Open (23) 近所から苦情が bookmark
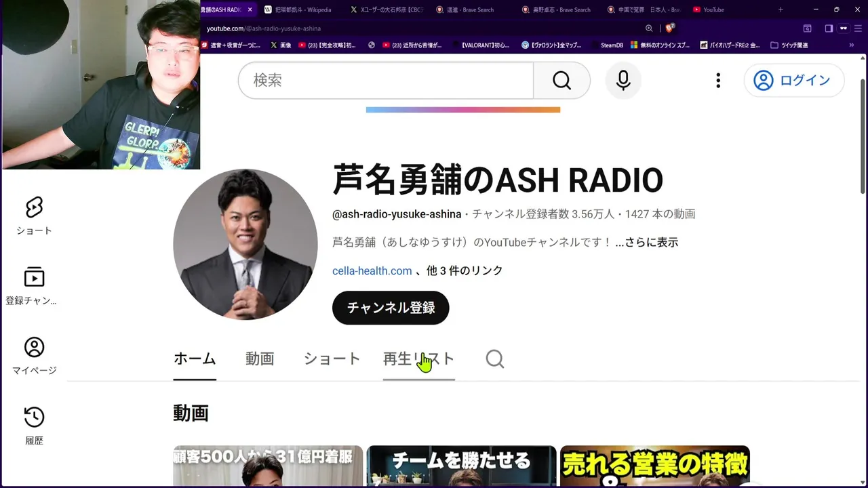The height and width of the screenshot is (488, 868). coord(412,45)
